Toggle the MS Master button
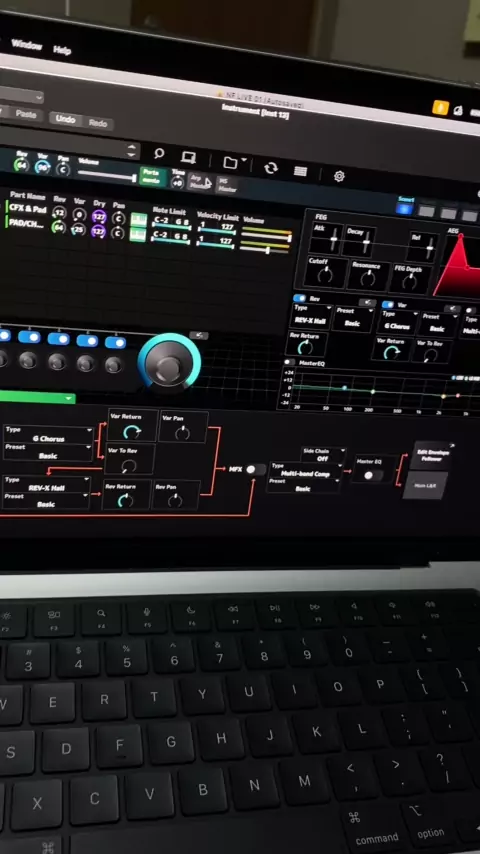480x854 pixels. (226, 185)
